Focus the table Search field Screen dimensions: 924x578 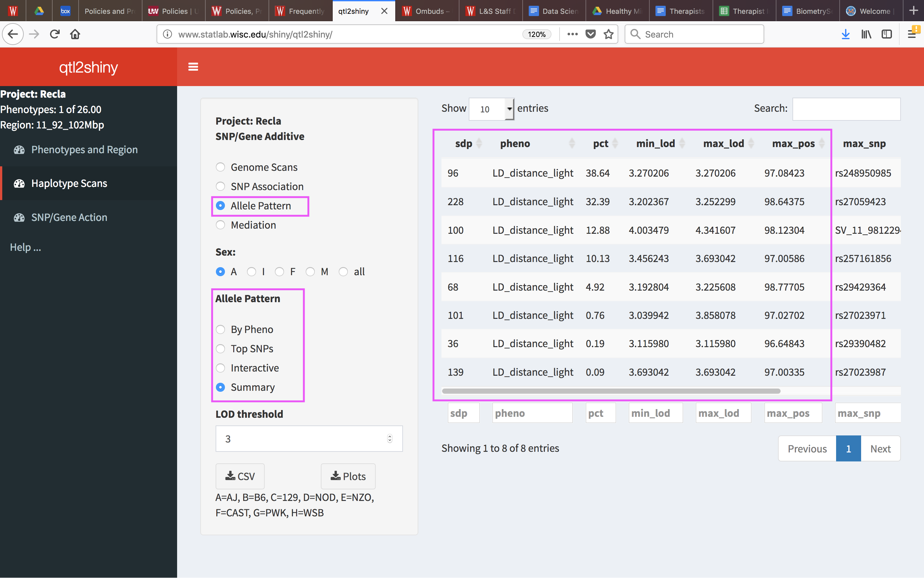[846, 109]
